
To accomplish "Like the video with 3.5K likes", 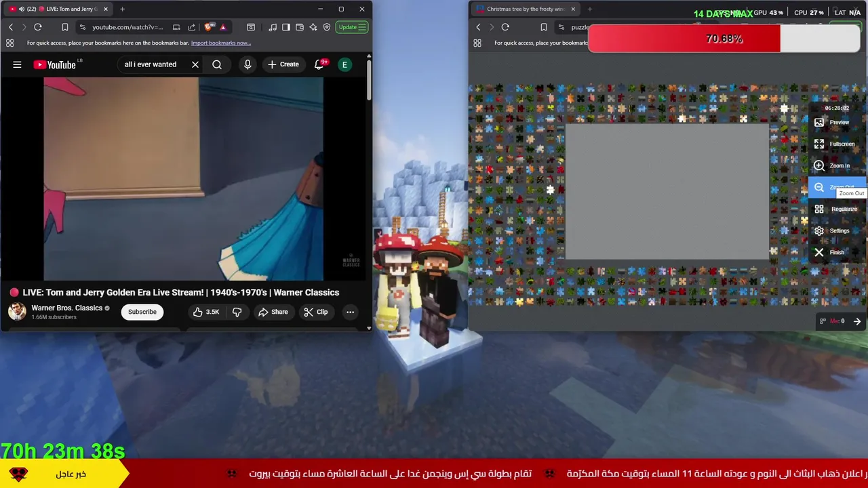I will (x=206, y=312).
